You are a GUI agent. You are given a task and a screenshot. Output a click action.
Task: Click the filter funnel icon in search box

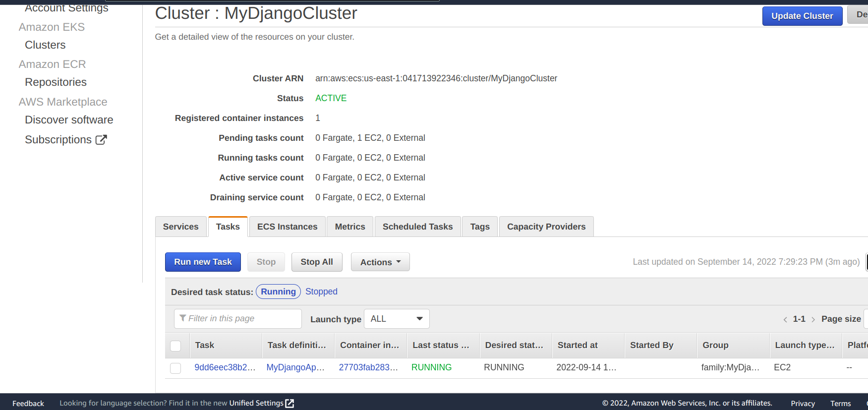click(x=183, y=318)
